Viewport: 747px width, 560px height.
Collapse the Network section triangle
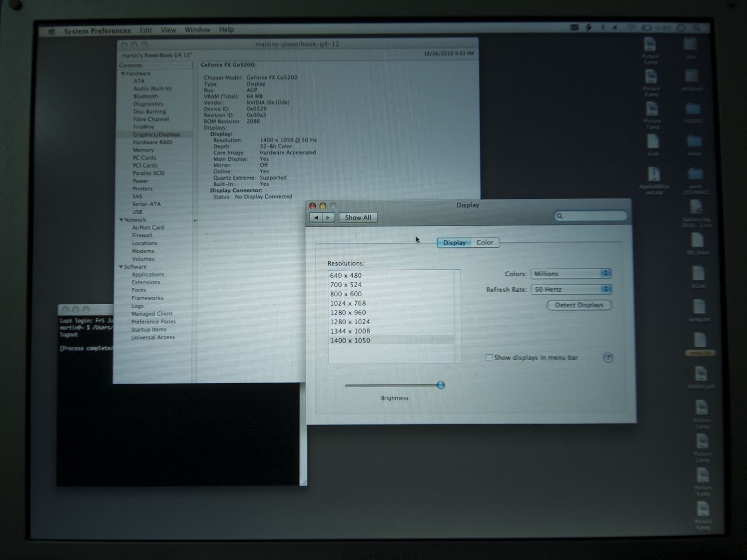click(x=121, y=220)
